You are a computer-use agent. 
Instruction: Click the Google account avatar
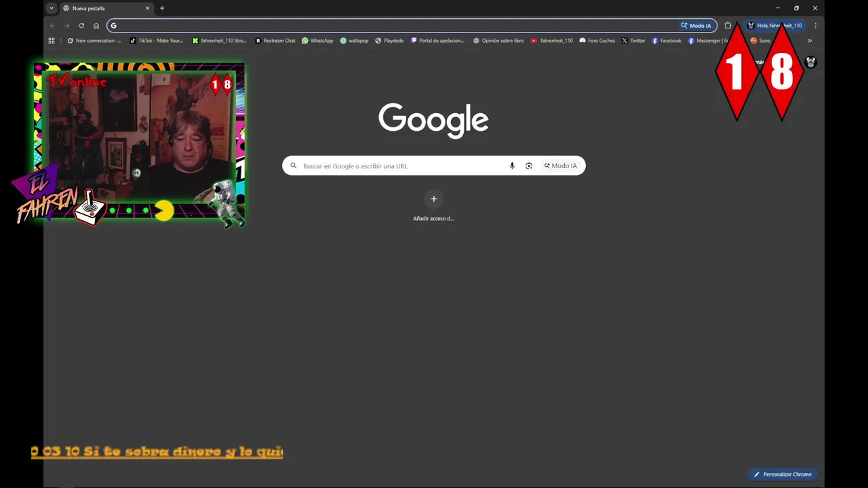tap(810, 62)
